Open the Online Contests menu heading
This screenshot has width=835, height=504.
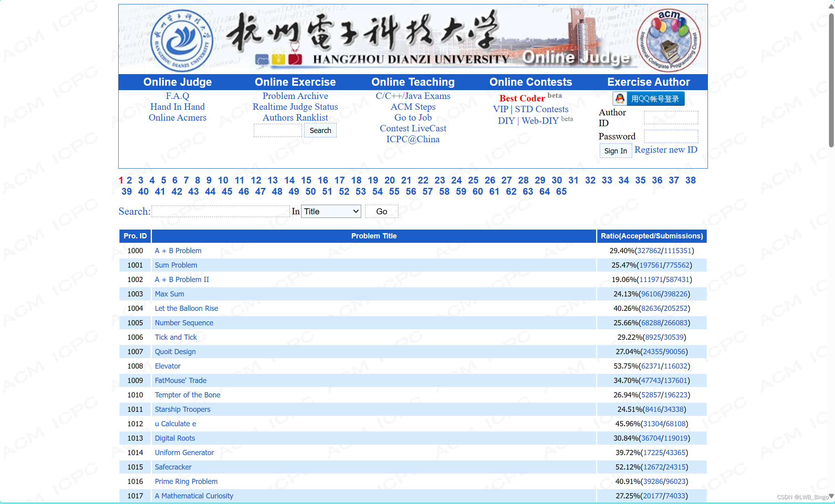coord(530,82)
